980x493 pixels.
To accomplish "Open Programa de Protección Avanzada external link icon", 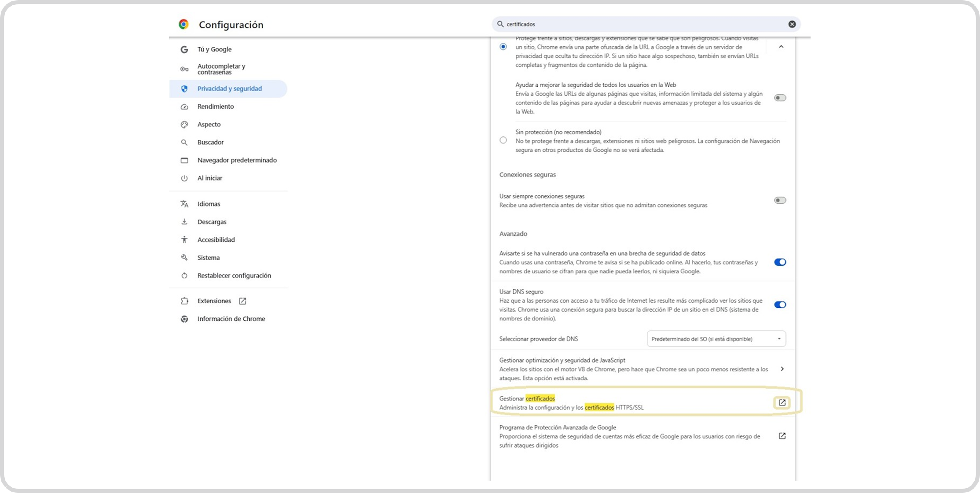I will 782,436.
